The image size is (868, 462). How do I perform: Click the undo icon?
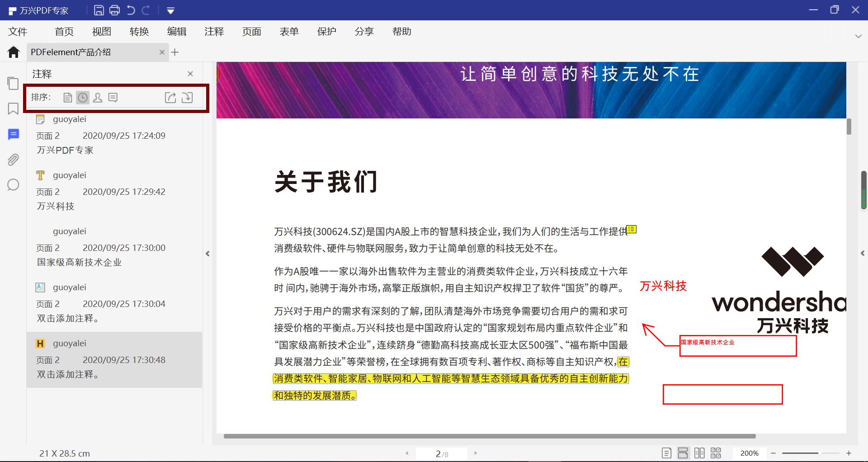pos(131,10)
